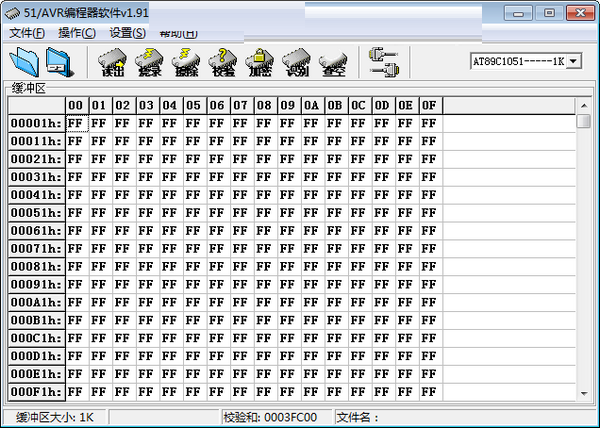Click column header 09
600x428 pixels.
coord(290,106)
